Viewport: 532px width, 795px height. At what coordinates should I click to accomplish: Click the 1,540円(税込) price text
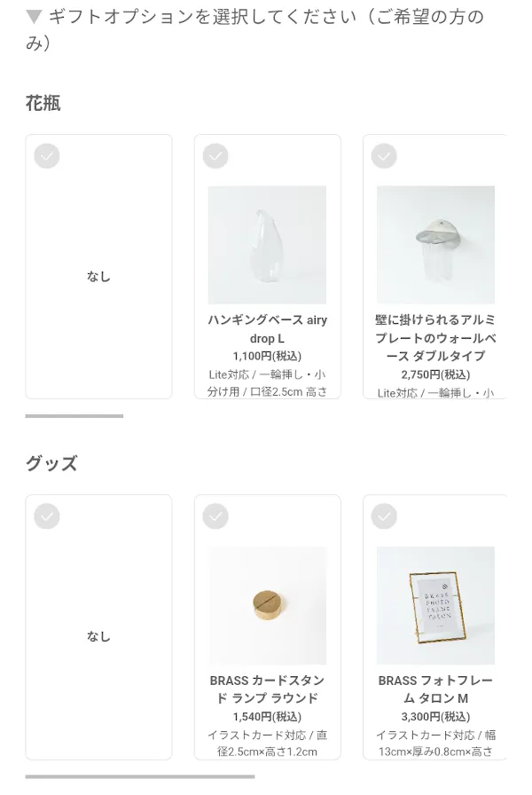tap(267, 717)
